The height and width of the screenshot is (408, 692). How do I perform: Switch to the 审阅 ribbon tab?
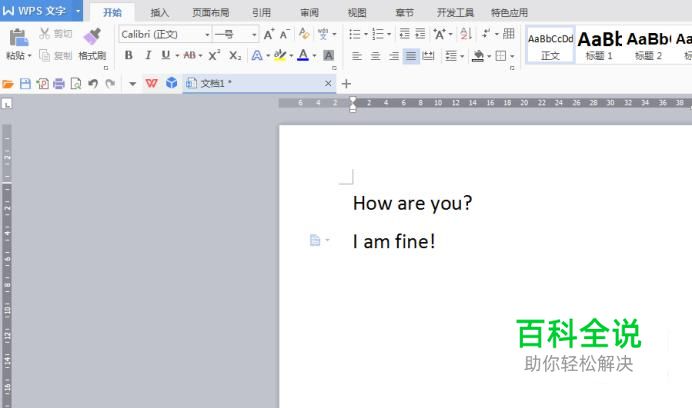(309, 12)
